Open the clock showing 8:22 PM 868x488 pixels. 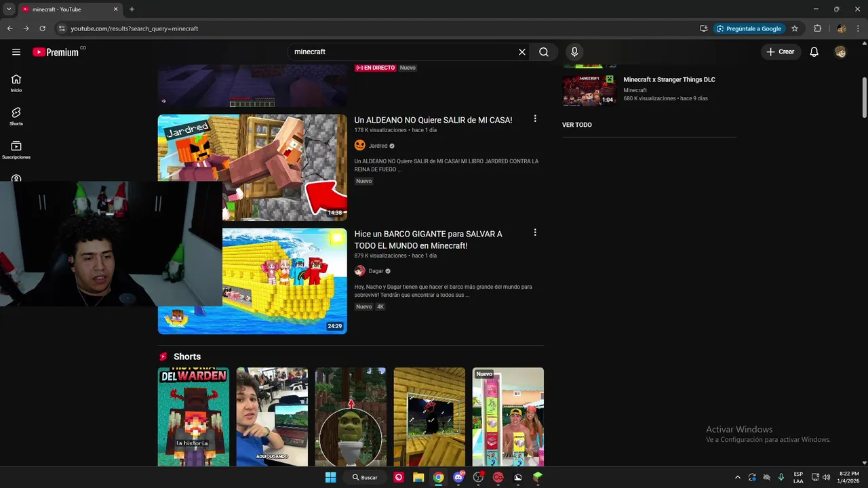coord(849,477)
